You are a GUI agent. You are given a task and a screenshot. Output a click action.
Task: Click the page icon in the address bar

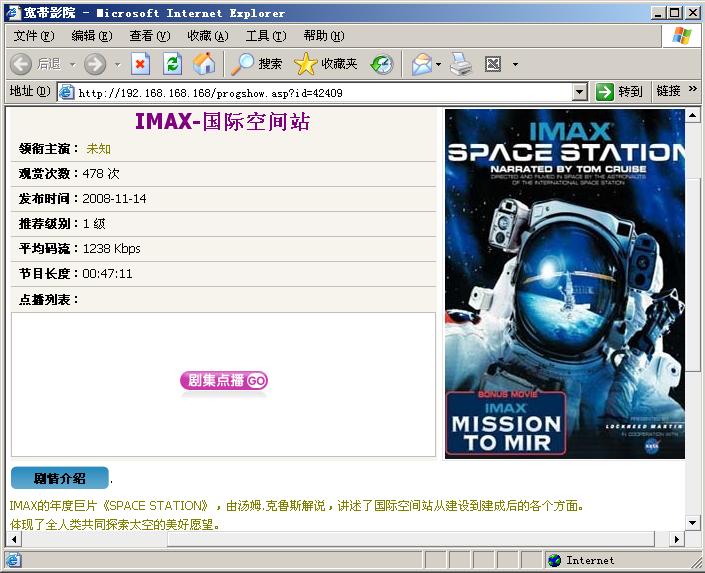click(67, 92)
